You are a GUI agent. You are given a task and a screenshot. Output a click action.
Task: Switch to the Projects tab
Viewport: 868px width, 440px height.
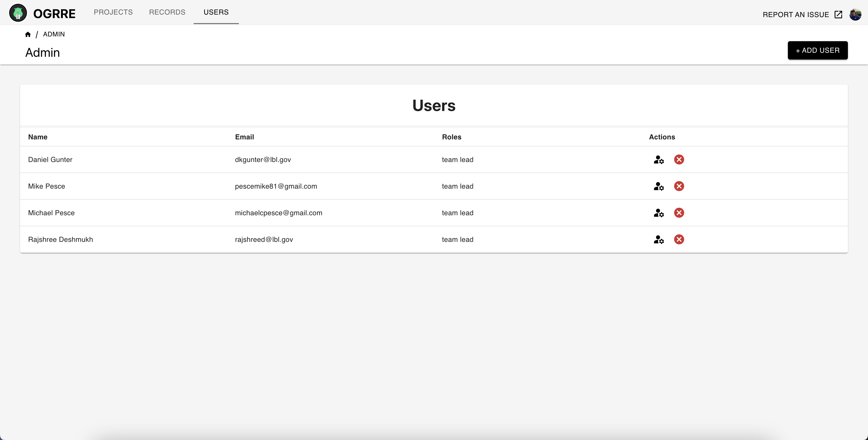113,12
